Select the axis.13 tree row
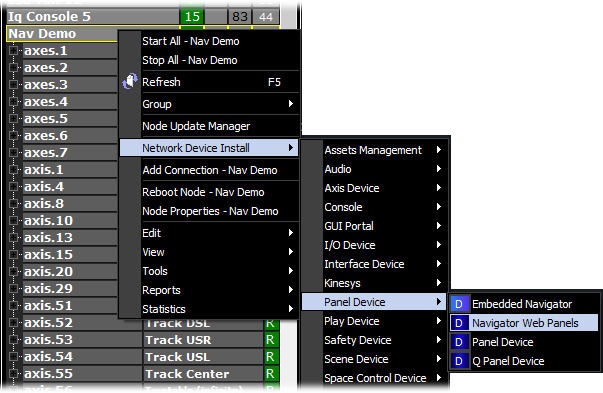 pos(70,237)
